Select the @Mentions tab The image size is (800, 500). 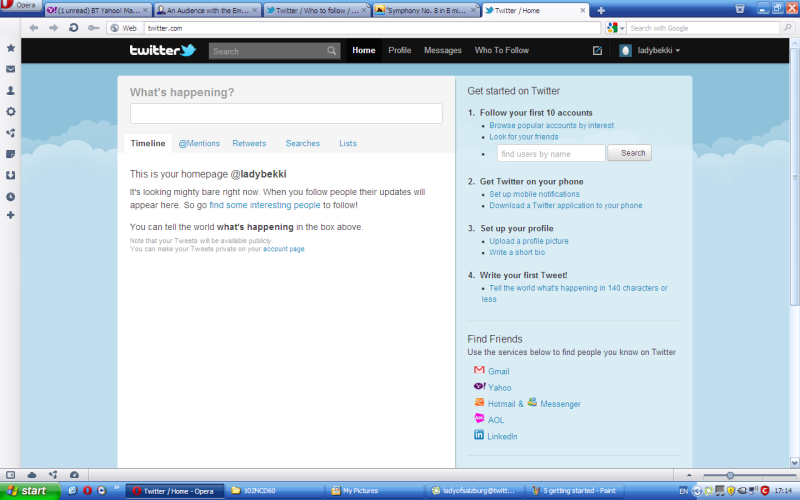point(199,143)
